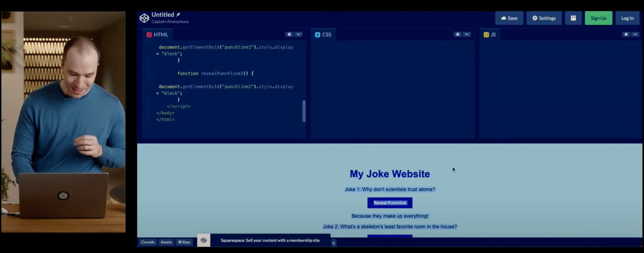Select the CSS editor tab
Viewport: 644px width, 253px height.
(x=323, y=35)
